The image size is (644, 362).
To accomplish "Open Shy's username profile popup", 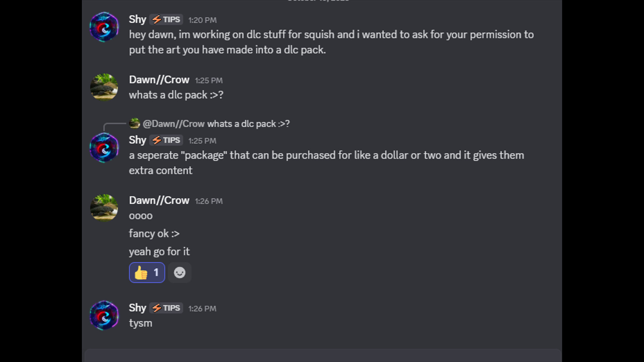I will 137,19.
